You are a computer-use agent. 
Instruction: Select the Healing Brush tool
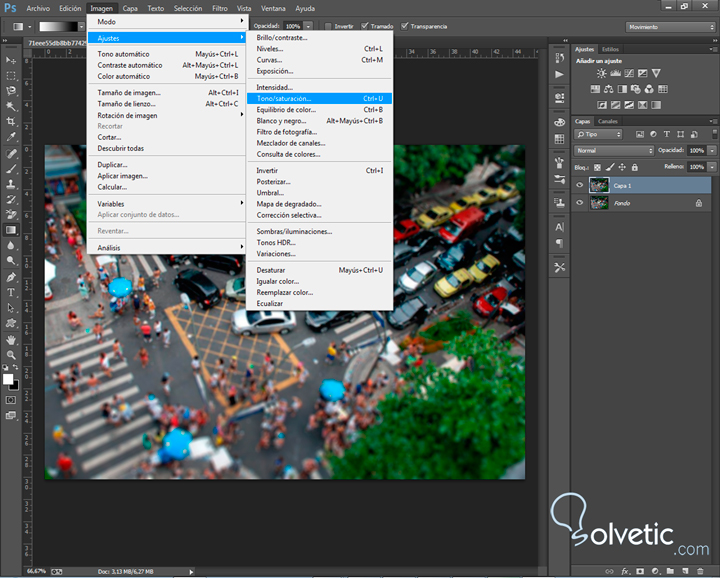[x=11, y=154]
